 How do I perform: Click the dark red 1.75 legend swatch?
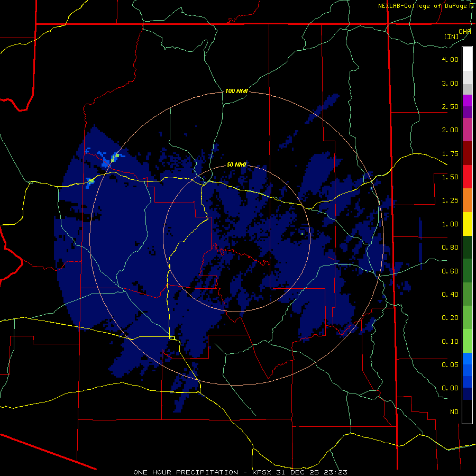[x=467, y=153]
